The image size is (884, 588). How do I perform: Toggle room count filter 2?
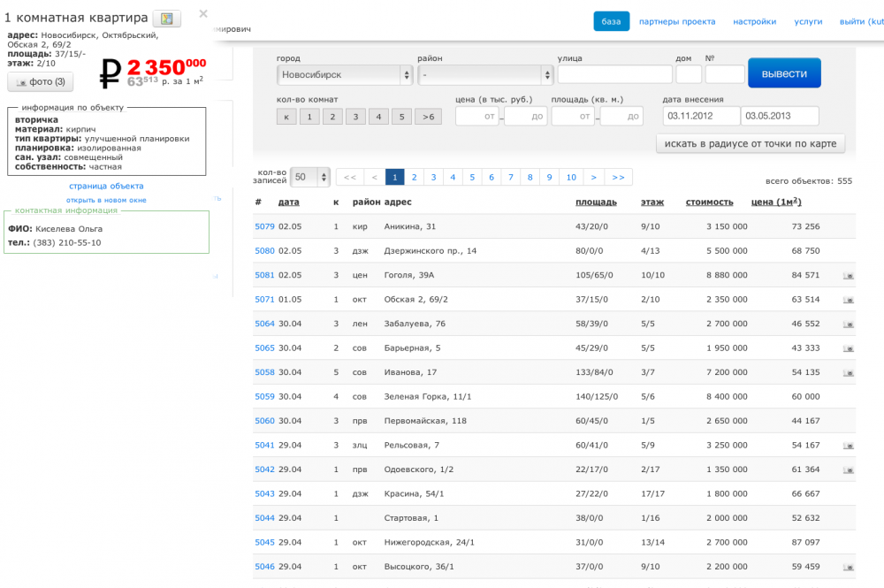(x=332, y=117)
